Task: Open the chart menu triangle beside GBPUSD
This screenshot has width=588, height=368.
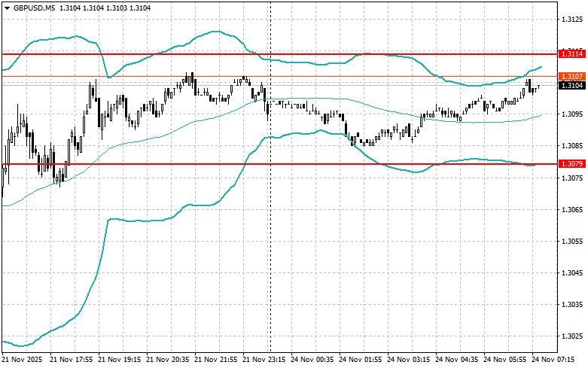Action: pos(8,8)
